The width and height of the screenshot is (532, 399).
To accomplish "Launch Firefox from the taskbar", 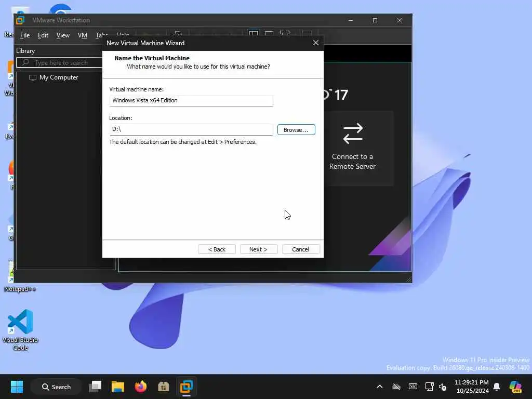I will [141, 387].
